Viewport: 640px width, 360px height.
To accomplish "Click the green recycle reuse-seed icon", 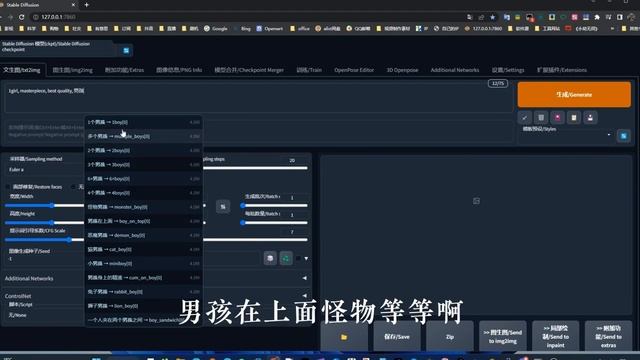I will 286,258.
